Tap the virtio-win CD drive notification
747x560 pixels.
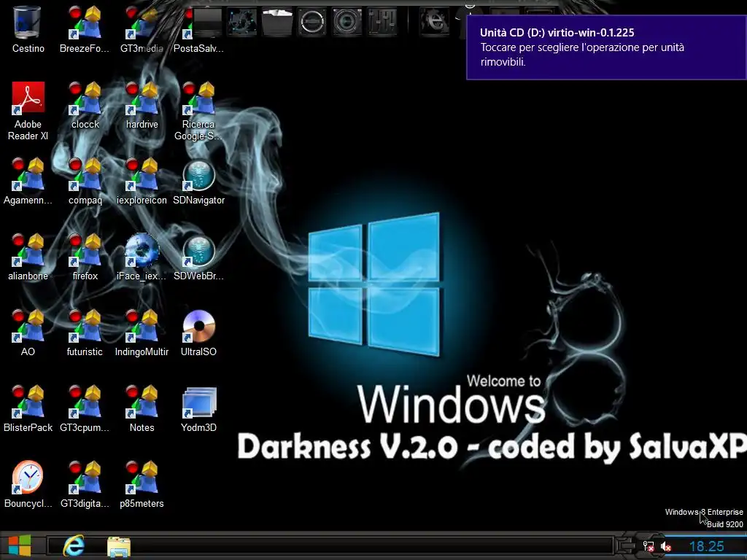[606, 47]
